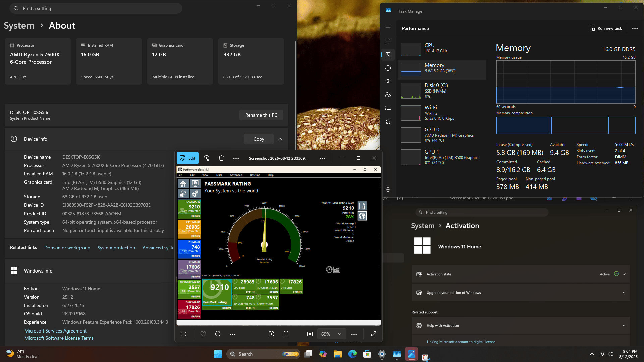
Task: Open App history in Task Manager sidebar
Action: pos(388,68)
